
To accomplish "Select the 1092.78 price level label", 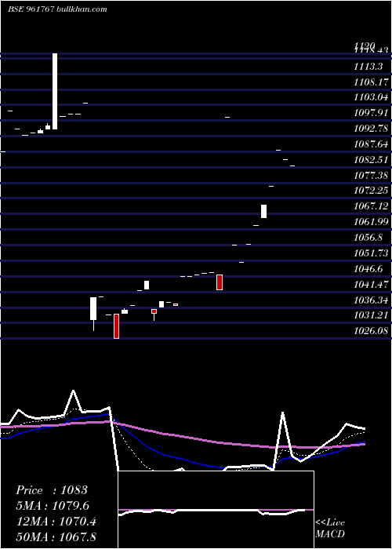I will tap(371, 129).
